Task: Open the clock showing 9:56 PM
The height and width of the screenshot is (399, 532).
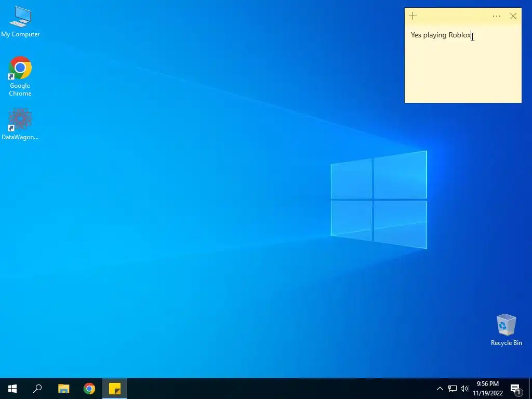Action: tap(487, 389)
